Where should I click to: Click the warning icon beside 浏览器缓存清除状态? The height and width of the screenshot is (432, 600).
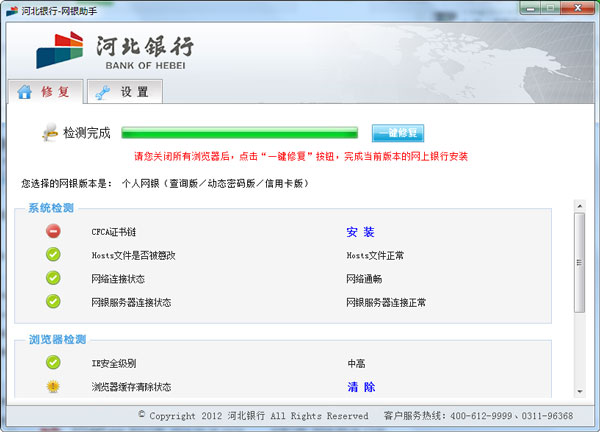(53, 386)
